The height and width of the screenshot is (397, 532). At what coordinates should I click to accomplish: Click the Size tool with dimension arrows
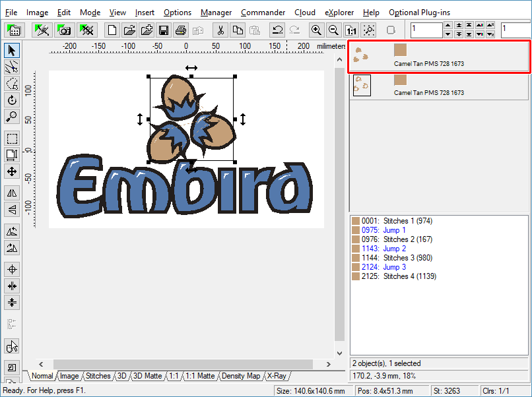pos(12,155)
